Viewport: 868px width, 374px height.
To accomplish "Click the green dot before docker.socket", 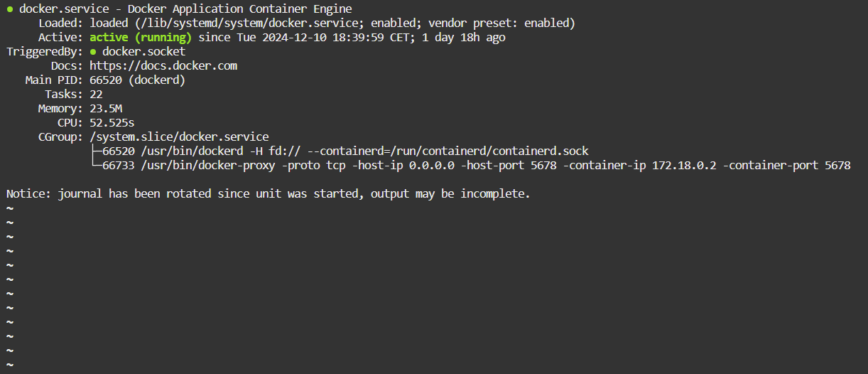I will pyautogui.click(x=93, y=52).
